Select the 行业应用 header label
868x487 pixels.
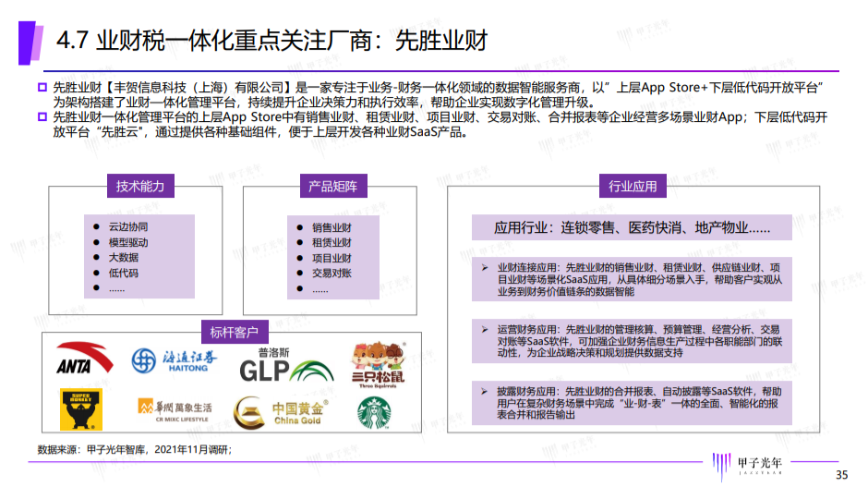pos(633,187)
